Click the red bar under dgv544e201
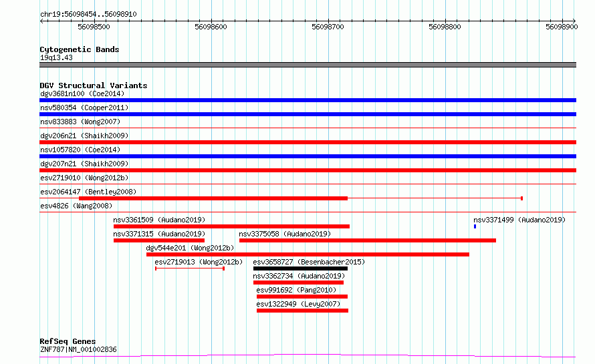 tap(308, 254)
